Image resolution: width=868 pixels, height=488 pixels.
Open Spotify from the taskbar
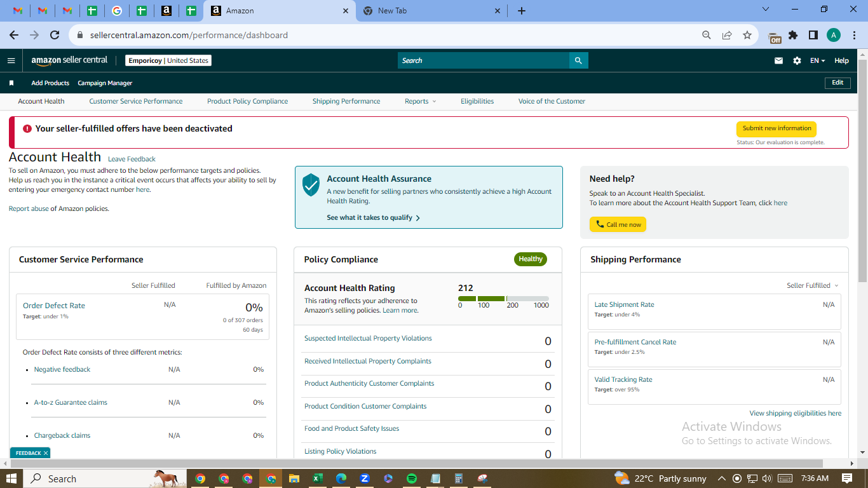(x=411, y=478)
